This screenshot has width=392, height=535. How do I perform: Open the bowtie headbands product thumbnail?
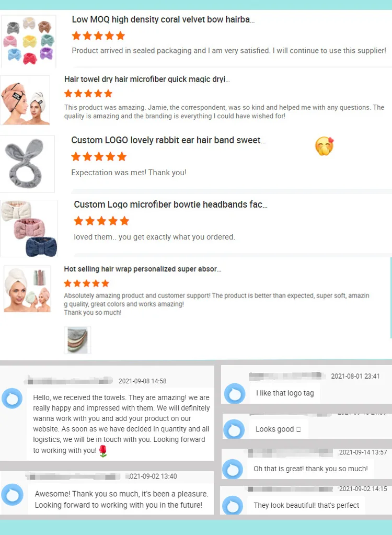[29, 228]
